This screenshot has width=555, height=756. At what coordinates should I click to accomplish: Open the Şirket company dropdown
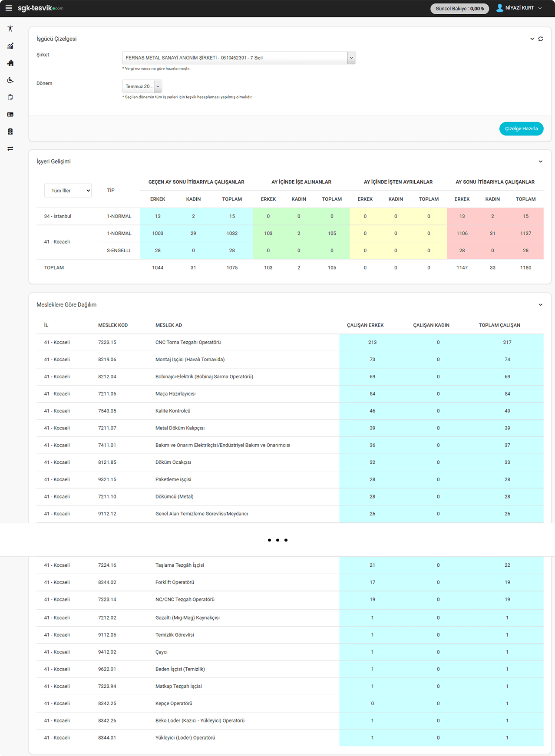[x=238, y=58]
